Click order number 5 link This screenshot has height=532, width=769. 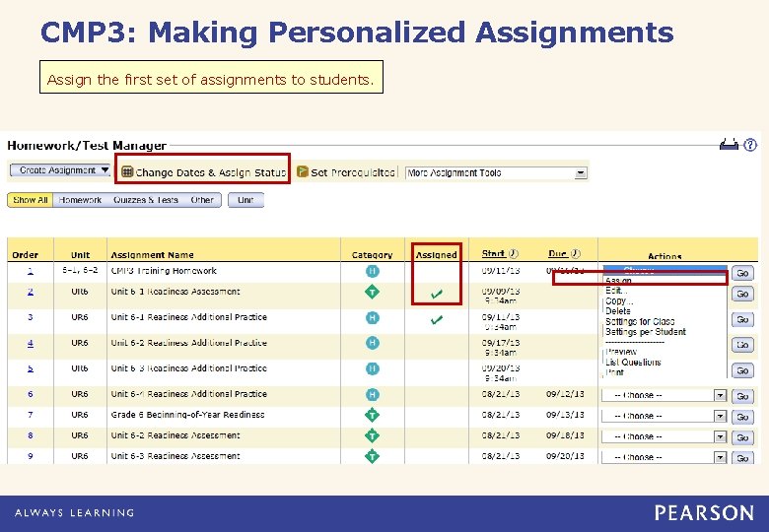[x=31, y=368]
